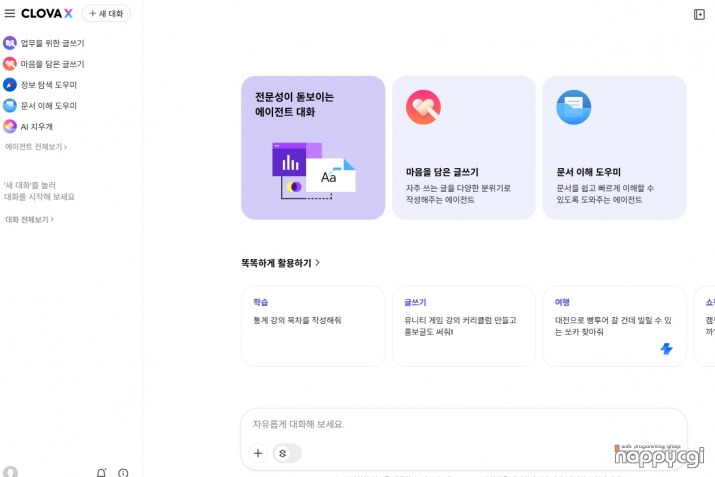Click the folder icon on 문서 이해 도우미 card
The image size is (715, 477).
(x=574, y=107)
